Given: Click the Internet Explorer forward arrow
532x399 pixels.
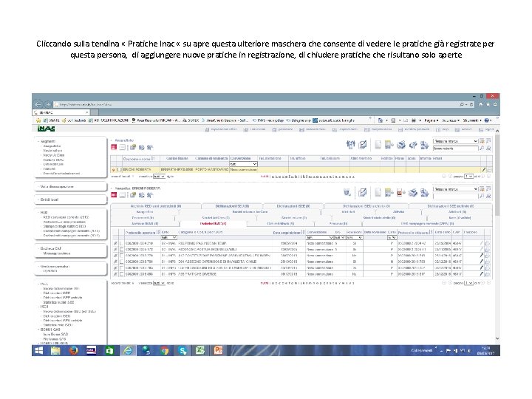Looking at the screenshot, I should pos(48,104).
